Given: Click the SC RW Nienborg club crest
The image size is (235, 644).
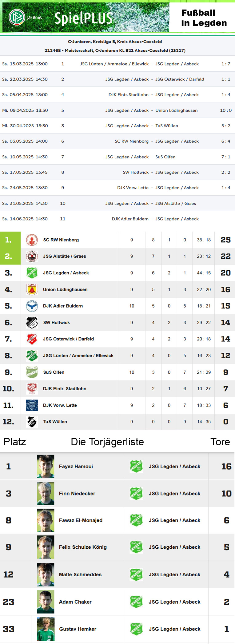Looking at the screenshot, I should [32, 240].
